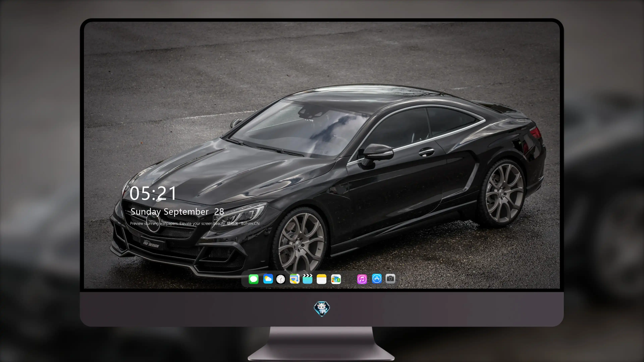The width and height of the screenshot is (644, 362).
Task: Launch the pink iTunes Store music app
Action: pos(362,279)
